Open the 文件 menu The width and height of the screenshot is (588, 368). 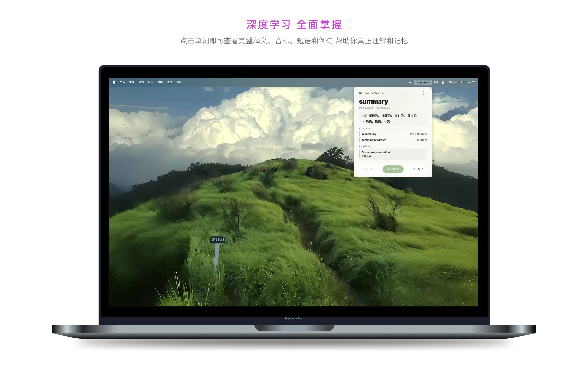(x=132, y=82)
